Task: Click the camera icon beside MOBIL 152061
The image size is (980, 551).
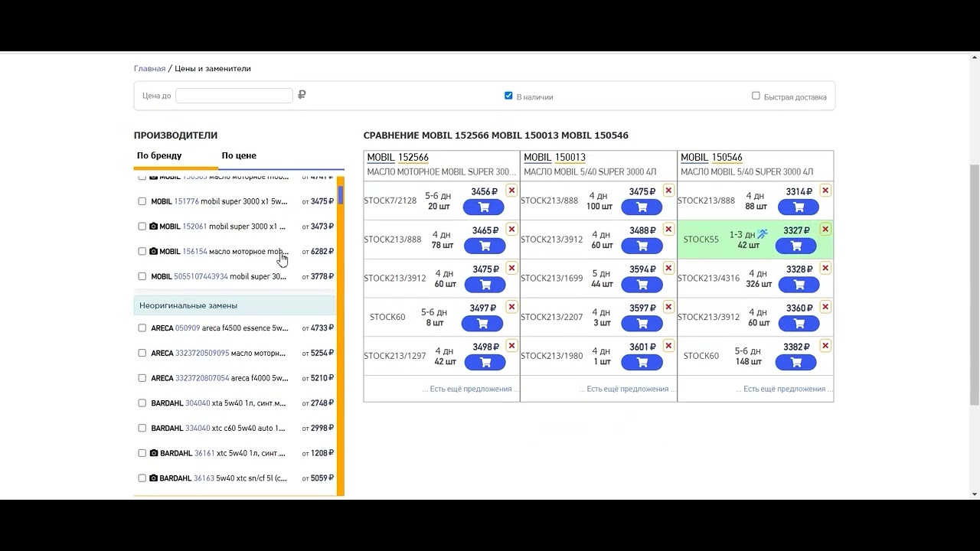Action: (x=153, y=227)
